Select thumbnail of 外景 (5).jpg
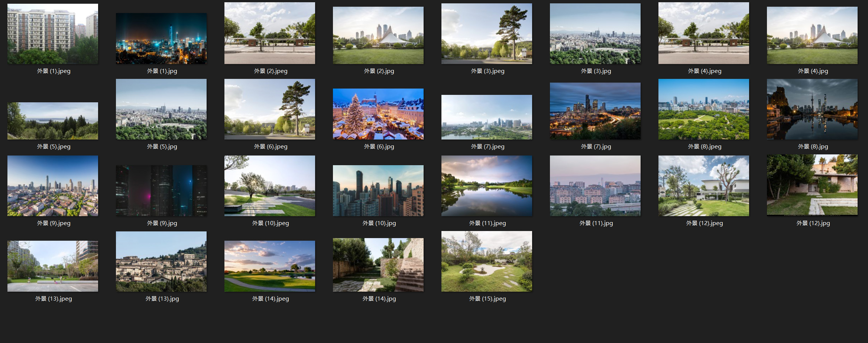 point(161,109)
